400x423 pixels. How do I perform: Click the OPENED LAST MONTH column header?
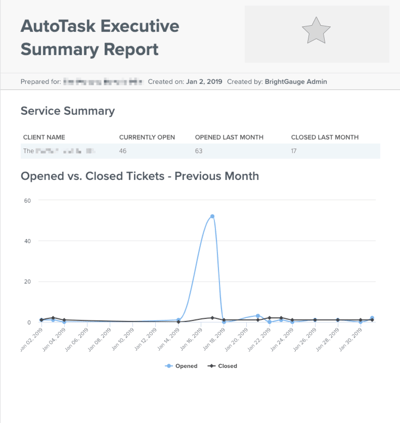[x=229, y=137]
